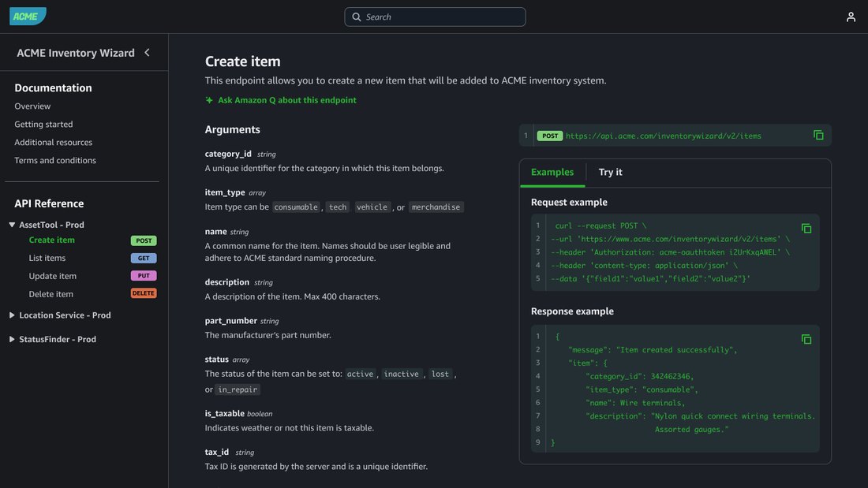Switch to the Examples tab

(552, 172)
